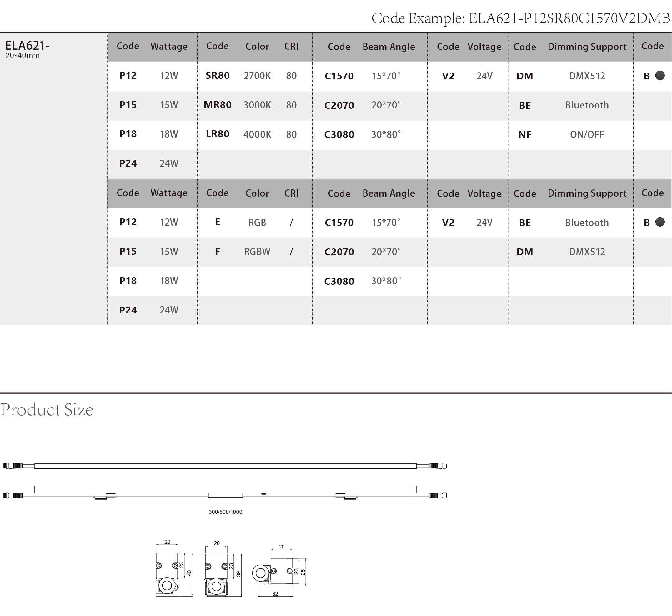
Task: Click the top table's Dimming Support header
Action: (x=587, y=47)
